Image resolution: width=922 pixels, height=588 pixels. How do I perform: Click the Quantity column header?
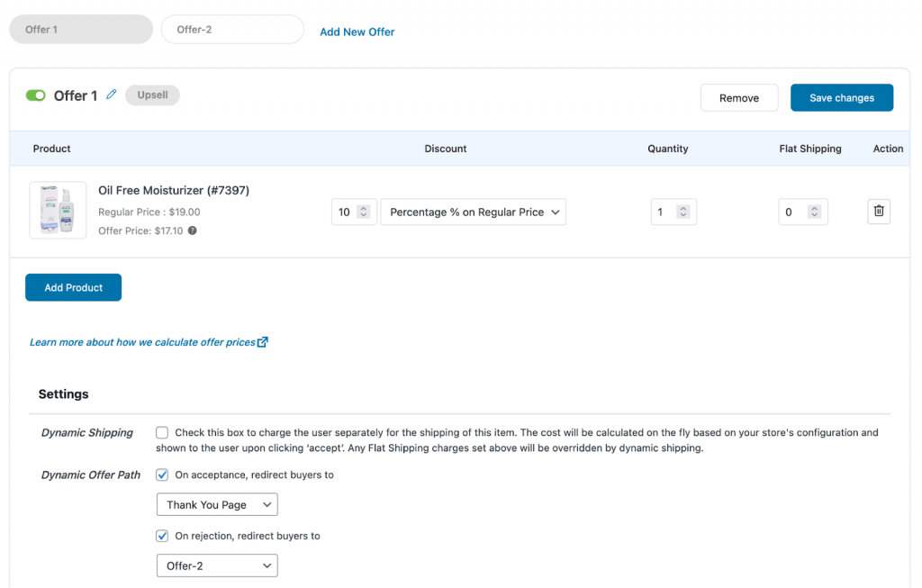click(x=667, y=149)
